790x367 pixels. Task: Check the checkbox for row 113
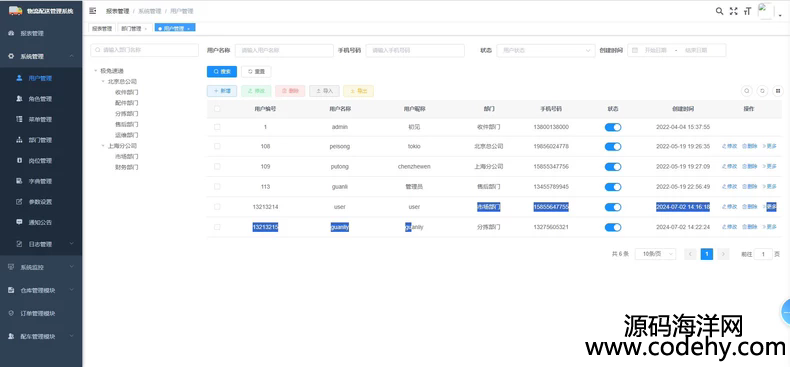(x=217, y=187)
